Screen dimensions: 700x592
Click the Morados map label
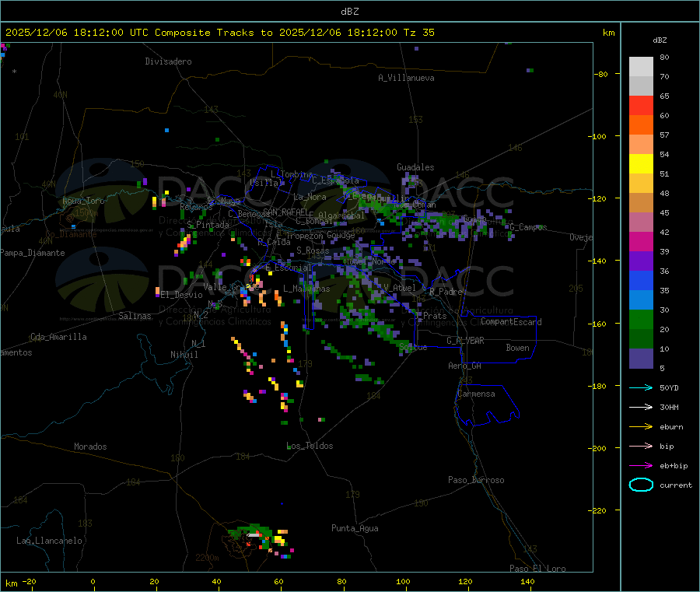click(x=90, y=447)
